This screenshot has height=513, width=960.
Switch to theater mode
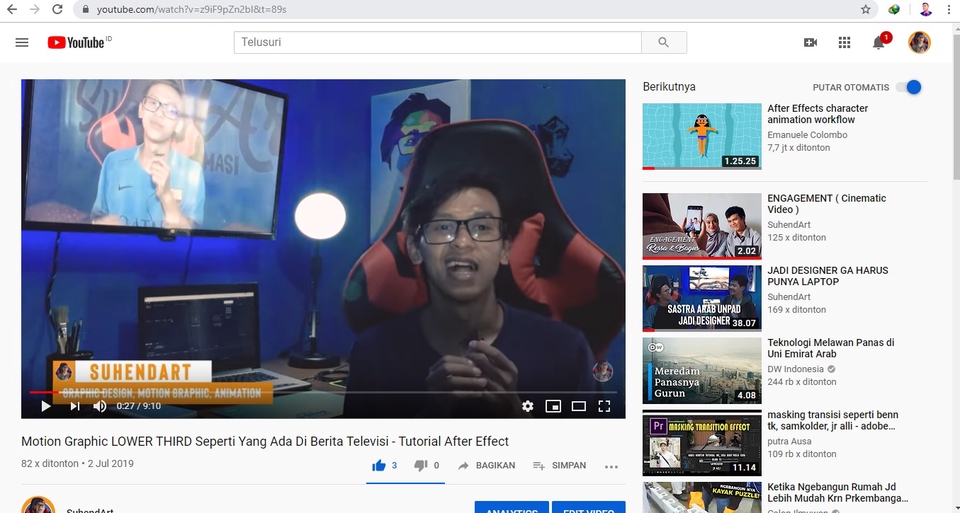click(579, 406)
